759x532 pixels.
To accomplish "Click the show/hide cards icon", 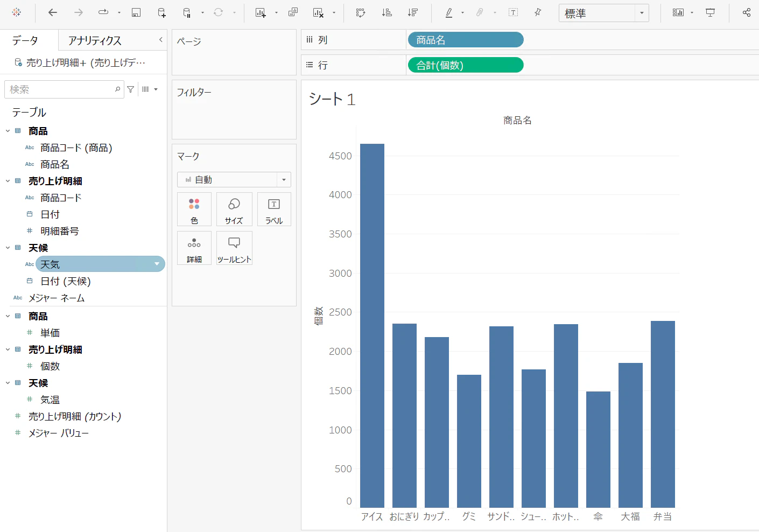I will [x=678, y=12].
